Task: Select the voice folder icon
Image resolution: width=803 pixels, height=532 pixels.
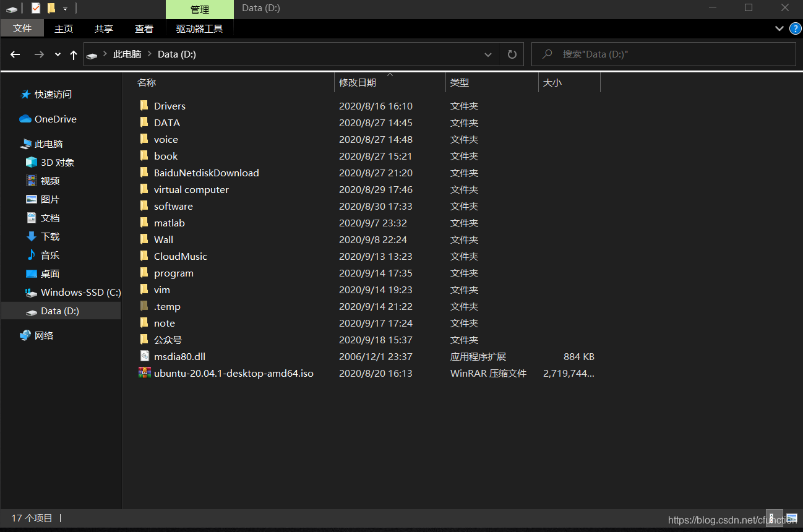Action: 144,139
